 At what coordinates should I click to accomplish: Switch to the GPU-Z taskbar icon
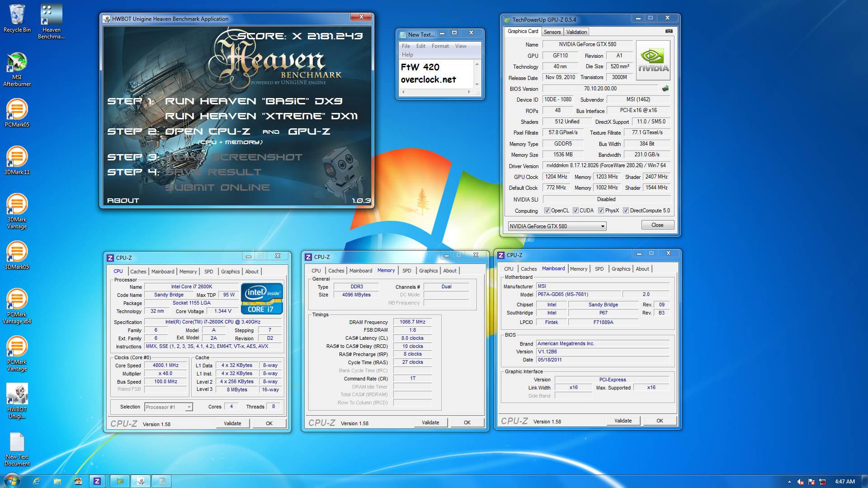tap(120, 481)
